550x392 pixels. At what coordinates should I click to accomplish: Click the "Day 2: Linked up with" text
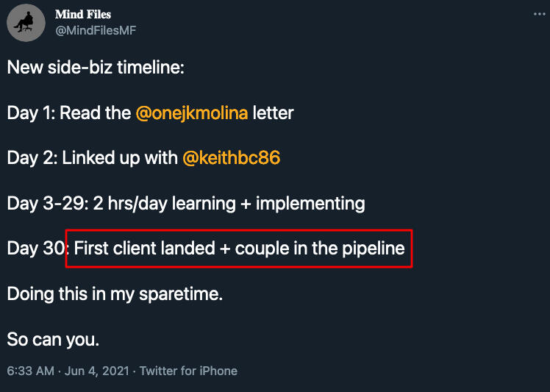point(93,157)
